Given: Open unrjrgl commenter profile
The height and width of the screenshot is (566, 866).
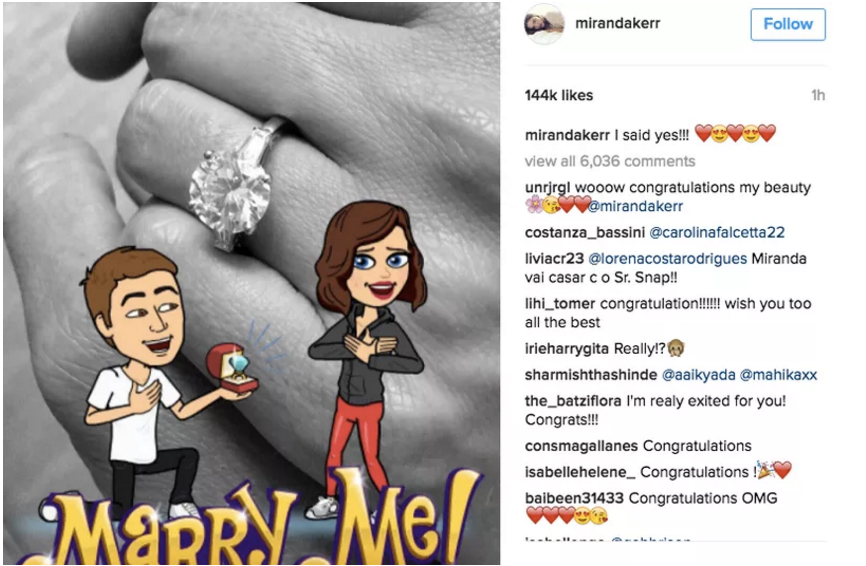Looking at the screenshot, I should [547, 188].
